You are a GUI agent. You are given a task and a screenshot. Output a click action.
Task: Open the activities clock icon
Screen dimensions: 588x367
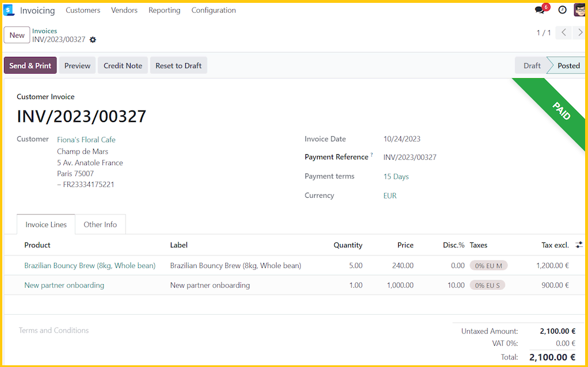(562, 10)
